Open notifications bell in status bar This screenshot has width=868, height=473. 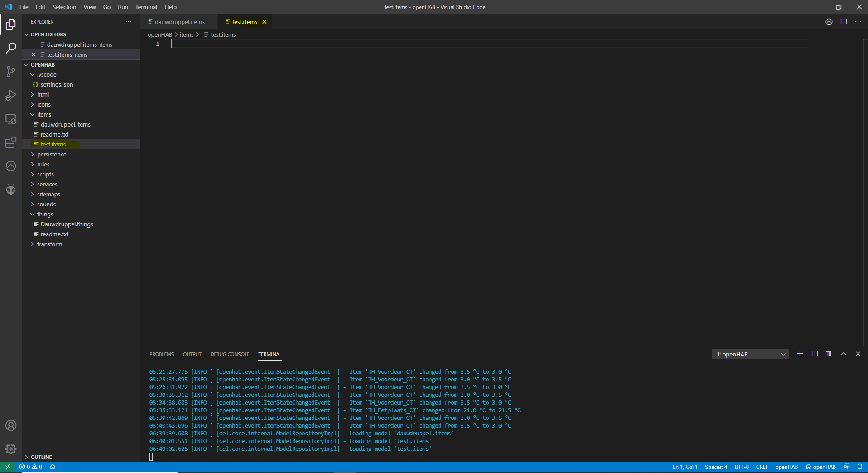[860, 467]
